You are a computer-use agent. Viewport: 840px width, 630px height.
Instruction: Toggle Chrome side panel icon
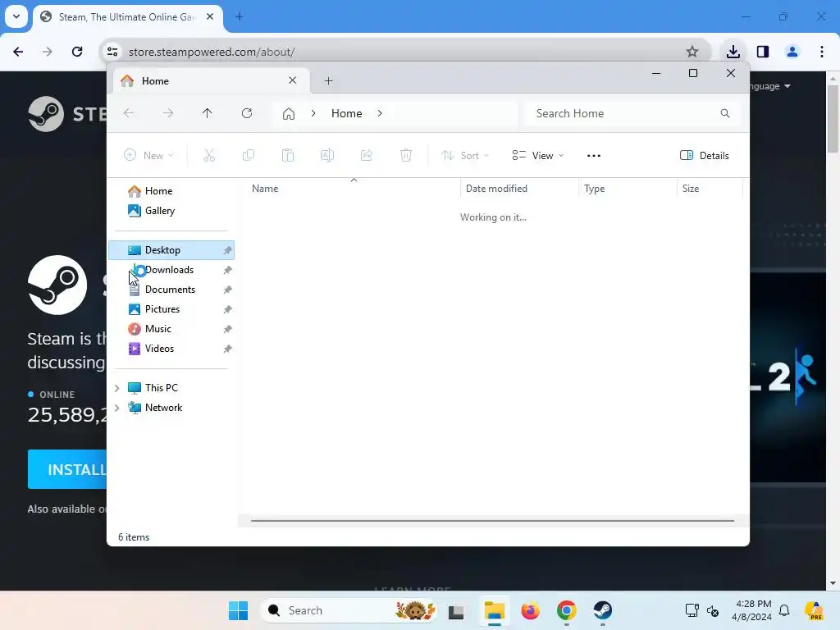point(763,52)
